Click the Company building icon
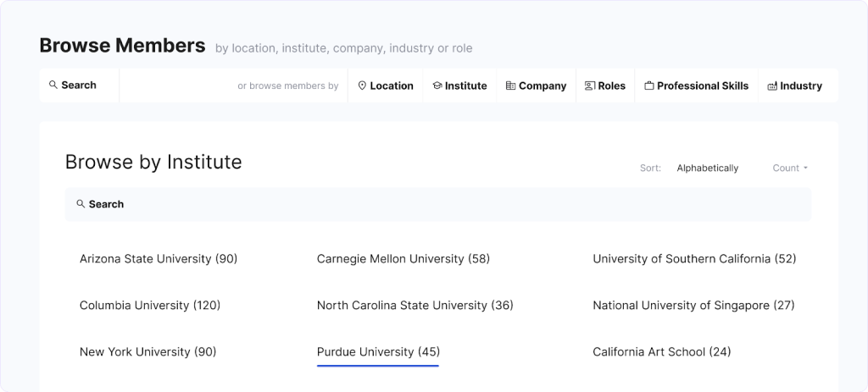The width and height of the screenshot is (868, 392). coord(510,86)
